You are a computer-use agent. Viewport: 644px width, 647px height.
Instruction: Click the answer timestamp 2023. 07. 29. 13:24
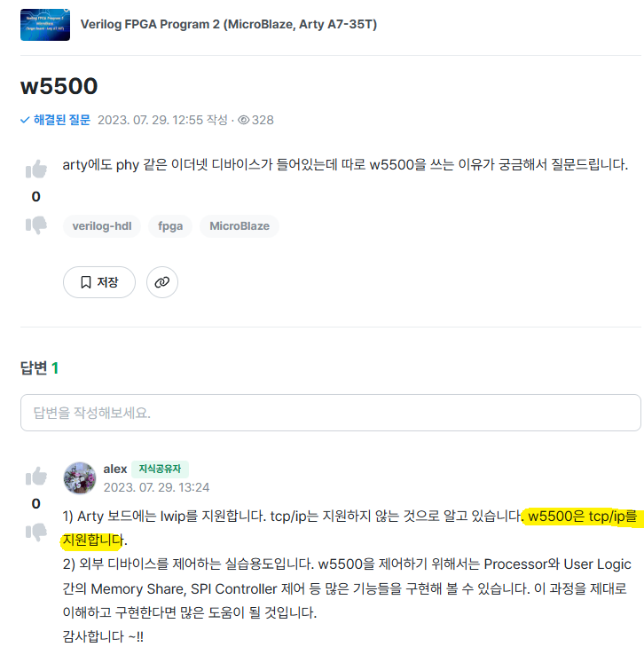[156, 488]
